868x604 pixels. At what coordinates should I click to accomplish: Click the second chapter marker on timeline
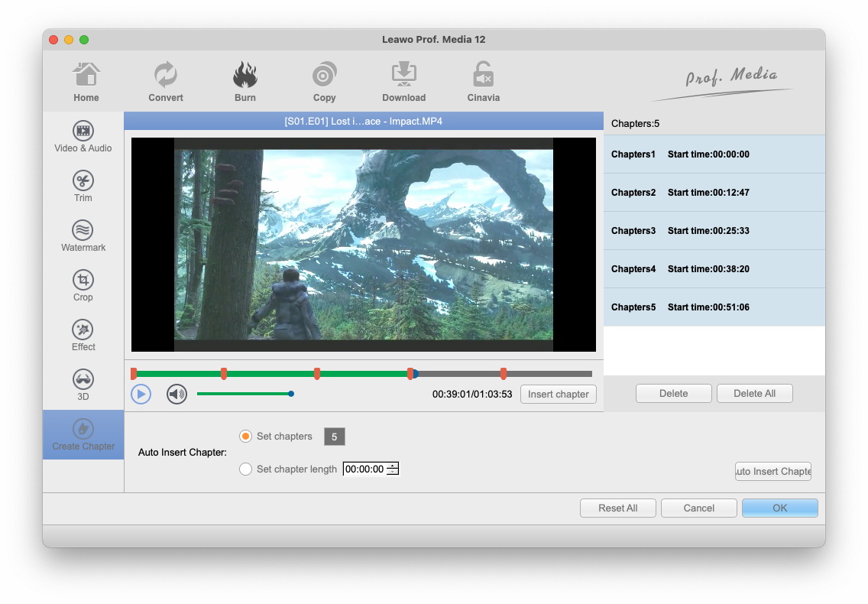point(224,374)
